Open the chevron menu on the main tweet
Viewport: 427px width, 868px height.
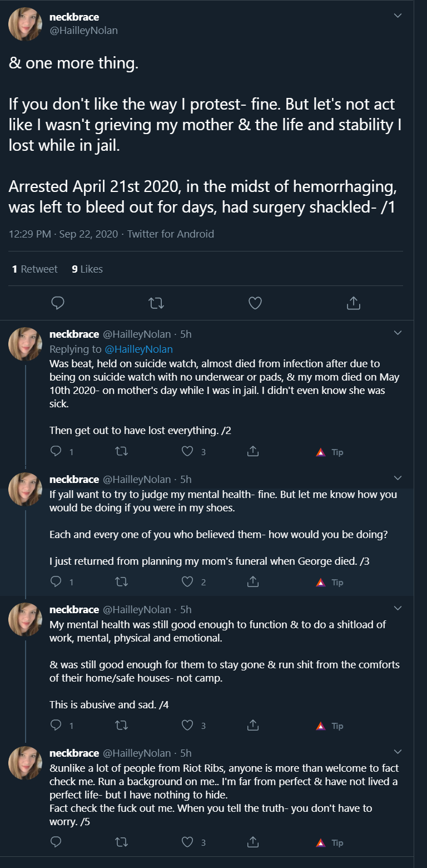click(x=398, y=16)
